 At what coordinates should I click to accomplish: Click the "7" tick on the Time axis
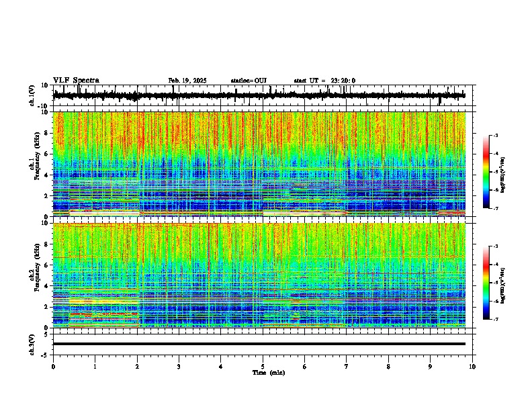coord(347,367)
